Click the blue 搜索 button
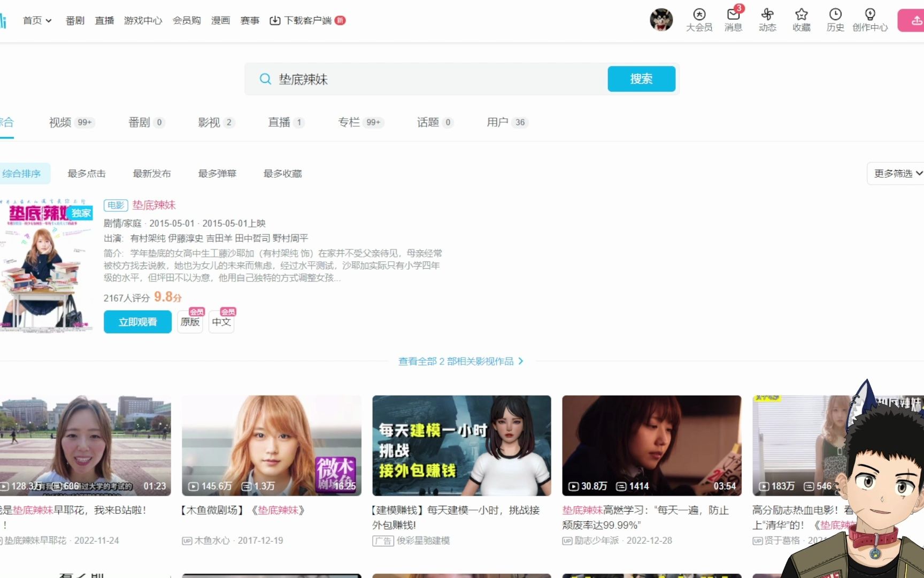Image resolution: width=924 pixels, height=578 pixels. (x=641, y=79)
